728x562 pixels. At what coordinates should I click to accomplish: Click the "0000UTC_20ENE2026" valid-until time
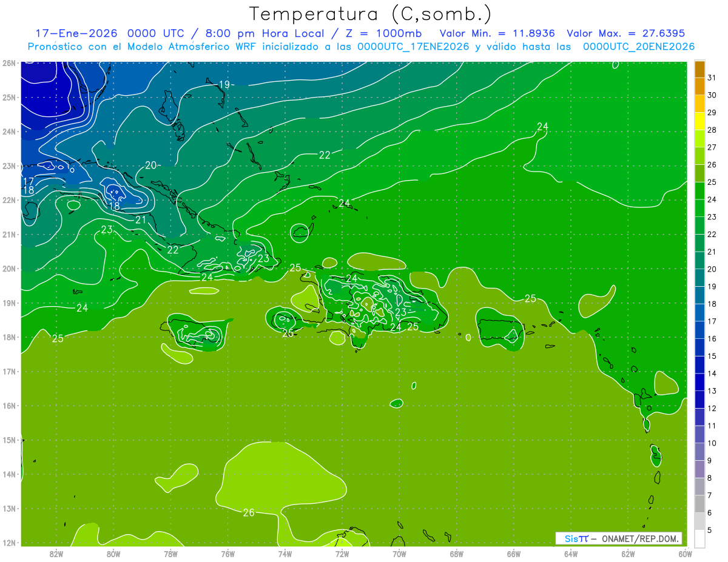tap(639, 47)
